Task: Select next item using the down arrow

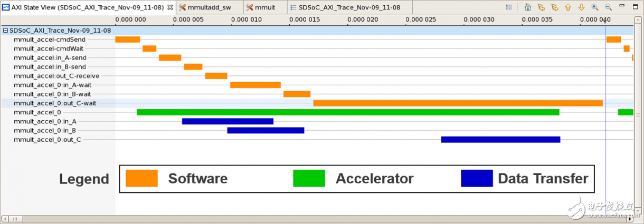Action: 581,7
